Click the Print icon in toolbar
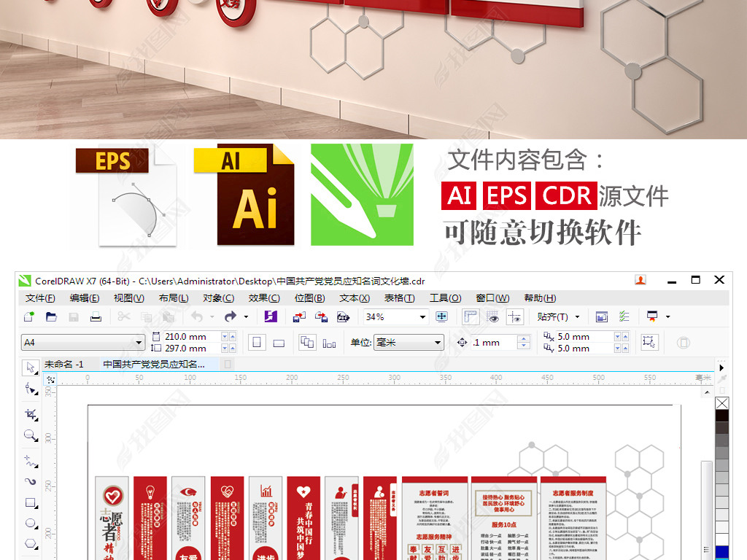This screenshot has width=747, height=560. coord(95,316)
